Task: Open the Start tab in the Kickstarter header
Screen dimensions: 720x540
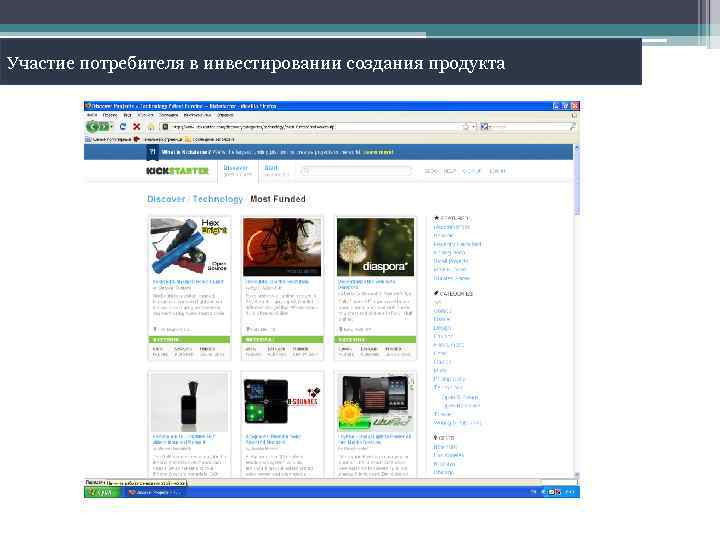Action: [276, 171]
